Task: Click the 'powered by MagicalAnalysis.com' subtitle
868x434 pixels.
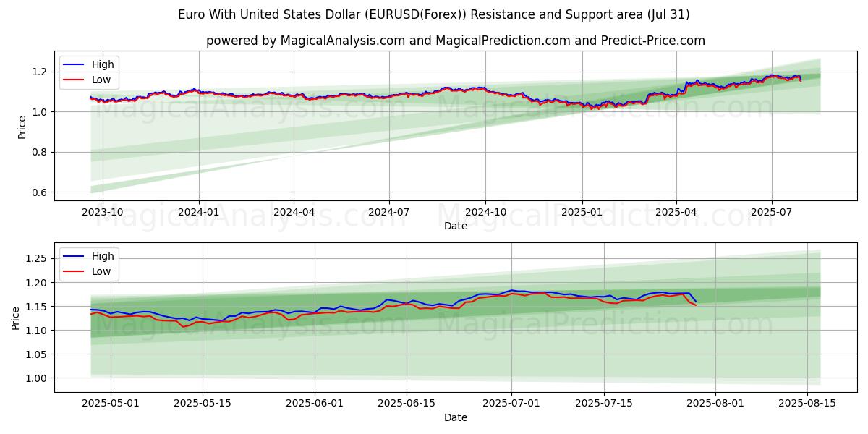Action: (x=456, y=41)
